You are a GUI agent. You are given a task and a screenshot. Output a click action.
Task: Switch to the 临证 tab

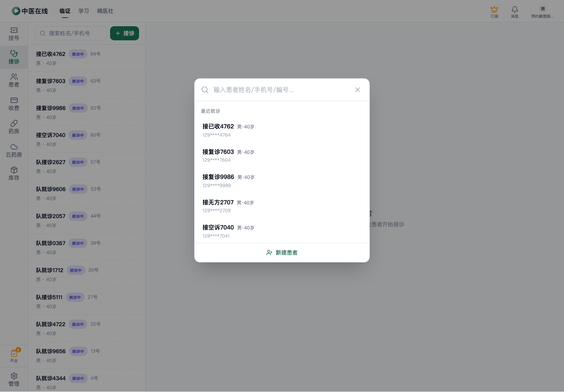click(x=65, y=11)
